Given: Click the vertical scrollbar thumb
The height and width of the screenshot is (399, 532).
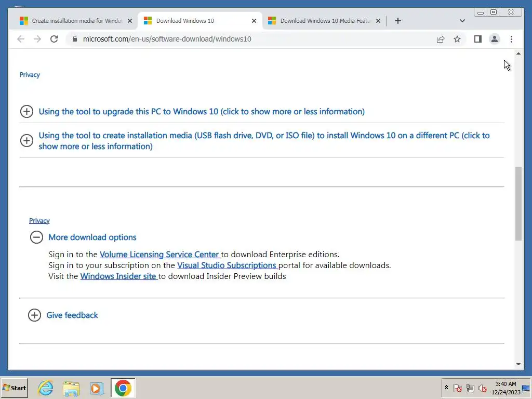Looking at the screenshot, I should 518,204.
